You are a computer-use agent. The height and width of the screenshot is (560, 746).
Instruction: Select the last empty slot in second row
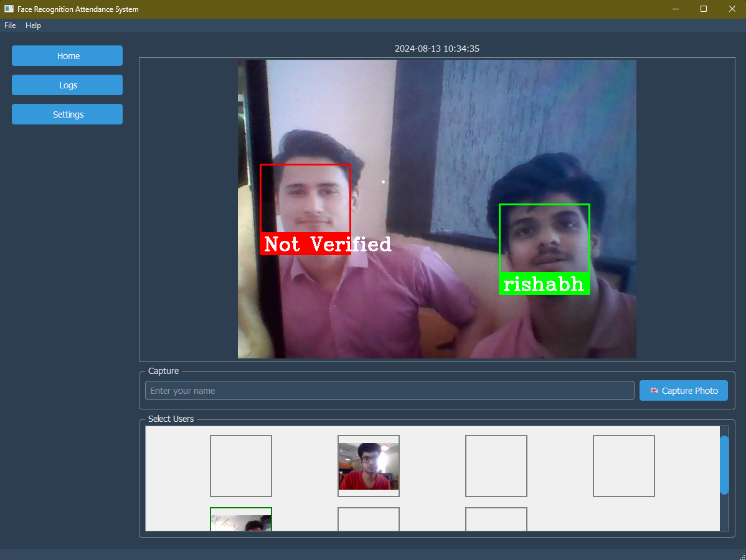point(496,520)
